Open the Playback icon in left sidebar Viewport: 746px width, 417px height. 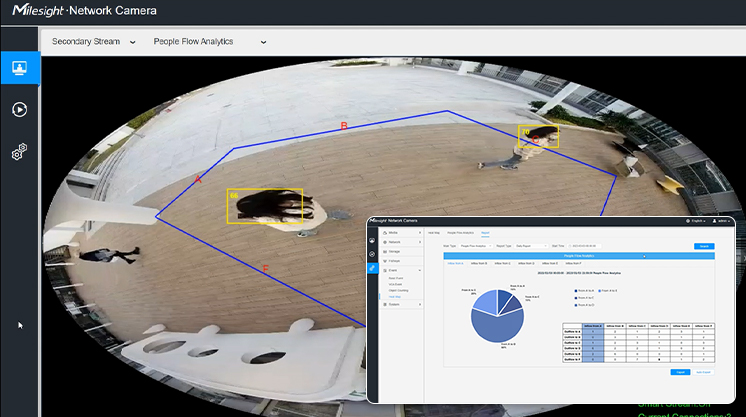click(x=20, y=110)
